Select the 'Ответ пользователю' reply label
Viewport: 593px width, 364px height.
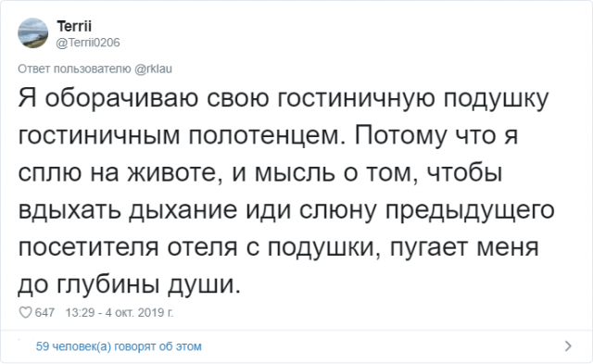pyautogui.click(x=74, y=69)
